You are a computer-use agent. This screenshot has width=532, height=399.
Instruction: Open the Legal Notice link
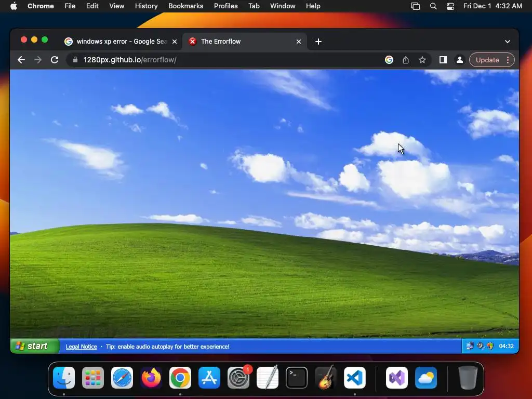click(81, 347)
